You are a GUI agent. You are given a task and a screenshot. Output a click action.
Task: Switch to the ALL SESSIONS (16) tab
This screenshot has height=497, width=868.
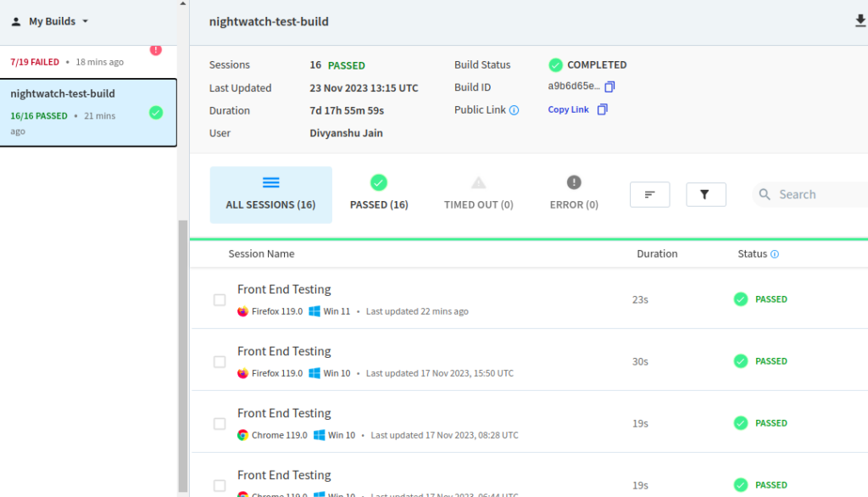point(270,194)
